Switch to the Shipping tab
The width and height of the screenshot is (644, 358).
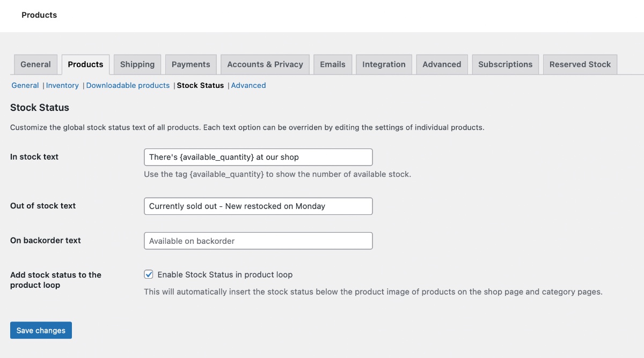137,64
